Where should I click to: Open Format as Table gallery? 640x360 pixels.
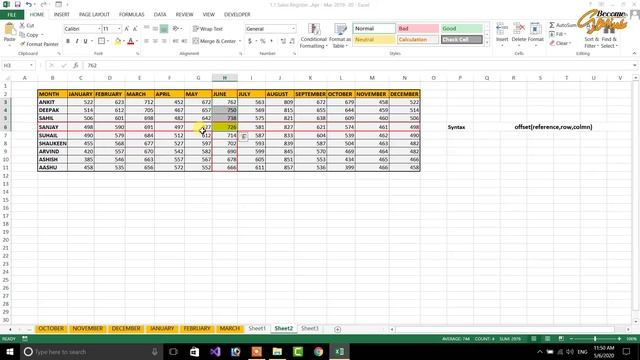tap(340, 36)
